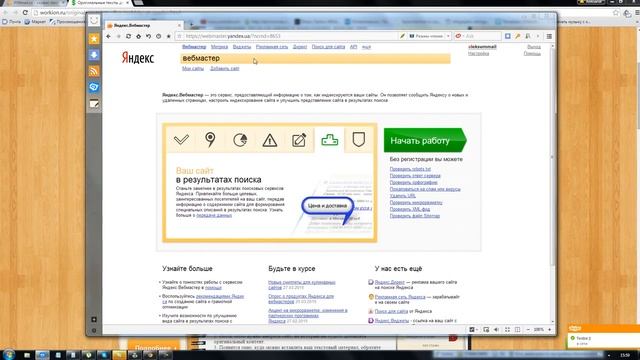Open the blue downloads sidebar panel
The image size is (640, 360).
[94, 55]
